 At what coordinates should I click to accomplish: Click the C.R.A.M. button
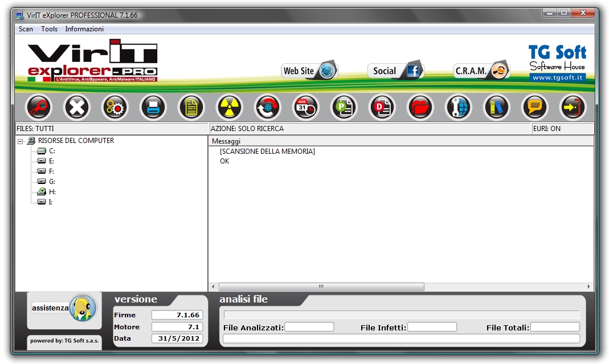[x=481, y=71]
